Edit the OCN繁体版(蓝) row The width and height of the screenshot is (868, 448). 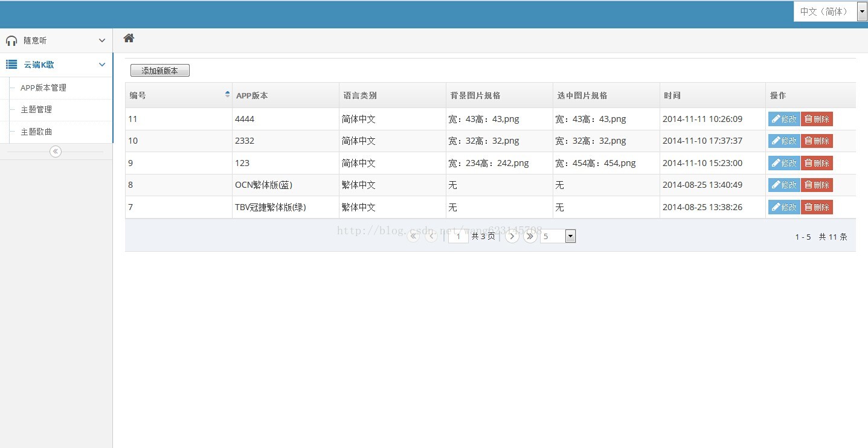tap(784, 185)
